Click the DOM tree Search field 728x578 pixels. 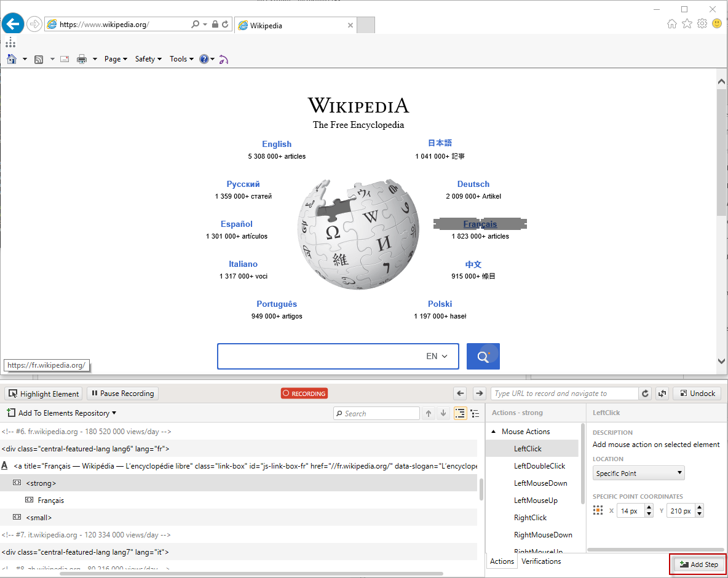376,413
